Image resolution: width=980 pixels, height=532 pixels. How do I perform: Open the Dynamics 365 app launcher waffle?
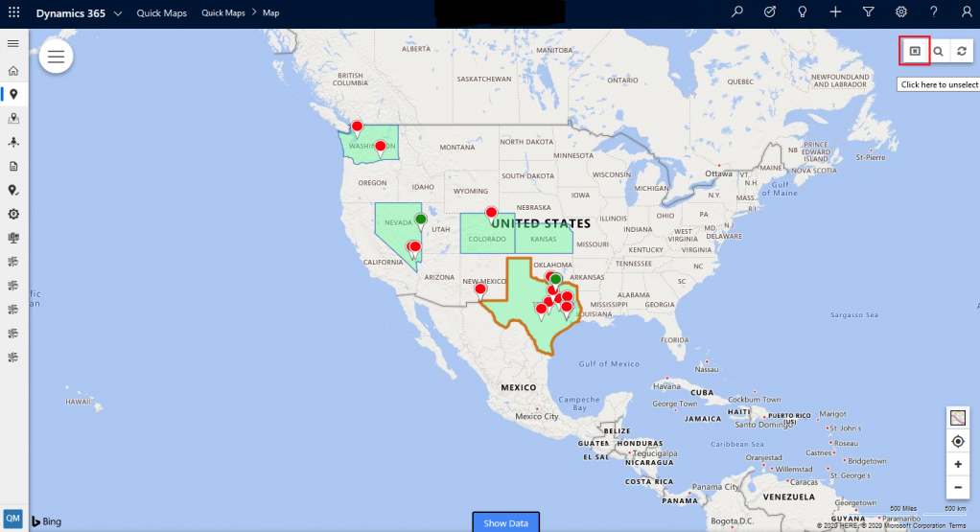click(x=13, y=12)
